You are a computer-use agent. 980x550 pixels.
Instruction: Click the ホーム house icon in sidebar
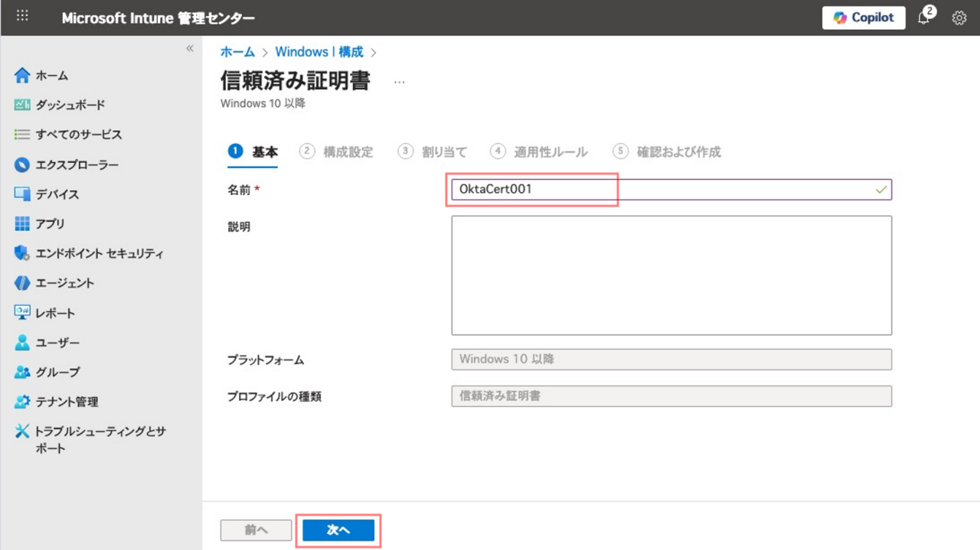(x=22, y=76)
